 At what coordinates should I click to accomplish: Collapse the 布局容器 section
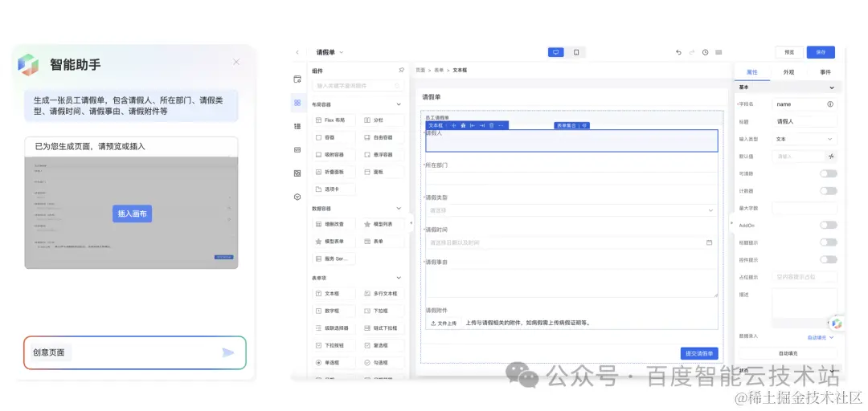tap(399, 104)
